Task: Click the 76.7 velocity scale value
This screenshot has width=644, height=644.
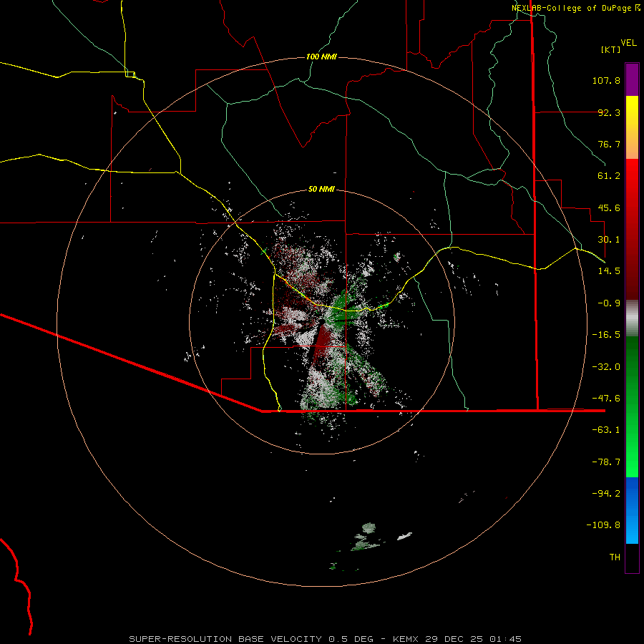Action: [x=609, y=144]
